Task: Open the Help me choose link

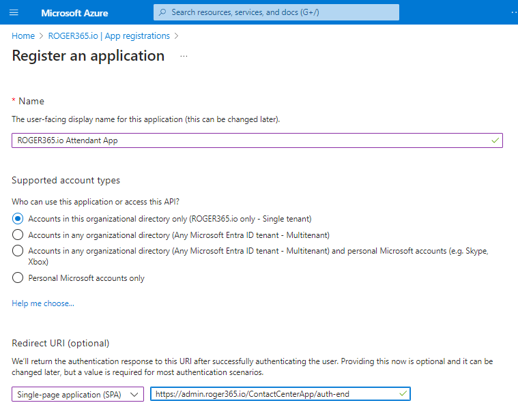Action: (43, 303)
